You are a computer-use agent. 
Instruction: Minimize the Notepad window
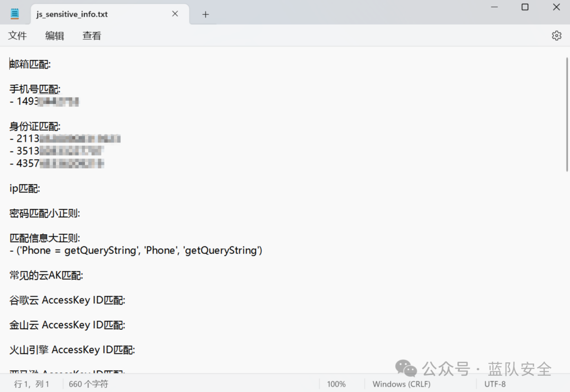coord(495,7)
